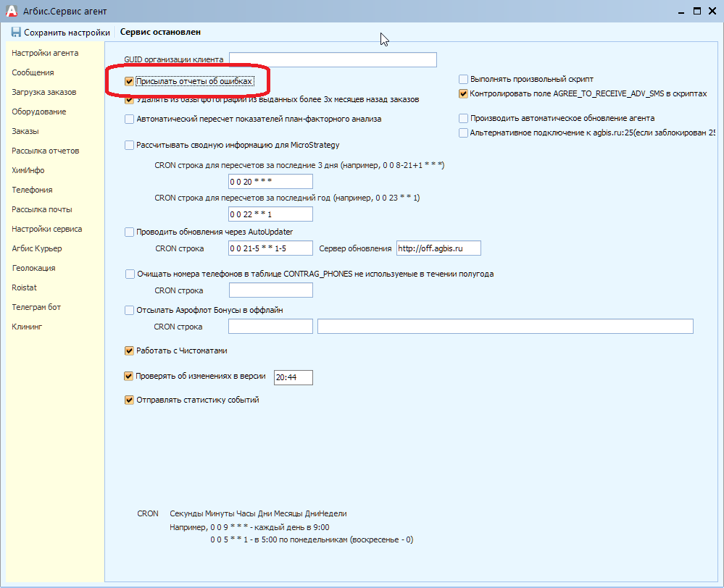Select 'Телеграм бот' section
This screenshot has height=588, width=724.
36,307
